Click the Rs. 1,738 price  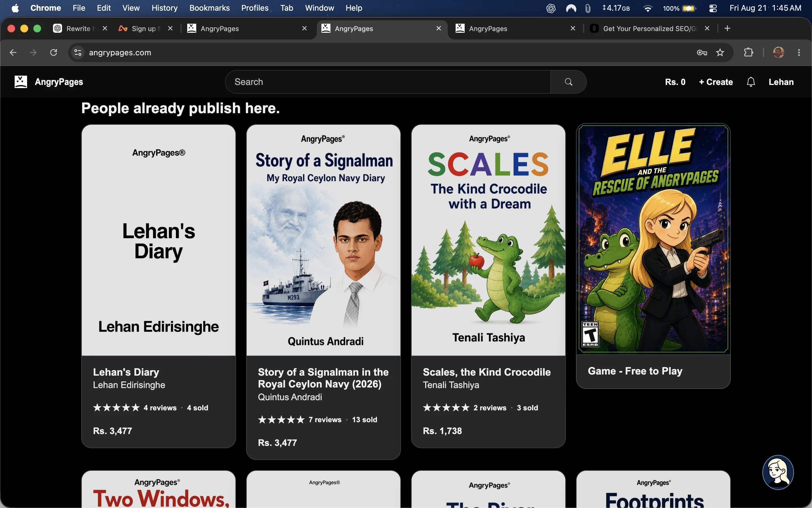click(442, 431)
